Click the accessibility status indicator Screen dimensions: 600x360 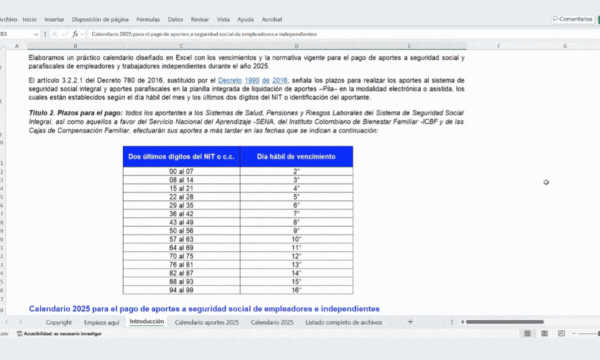click(59, 334)
